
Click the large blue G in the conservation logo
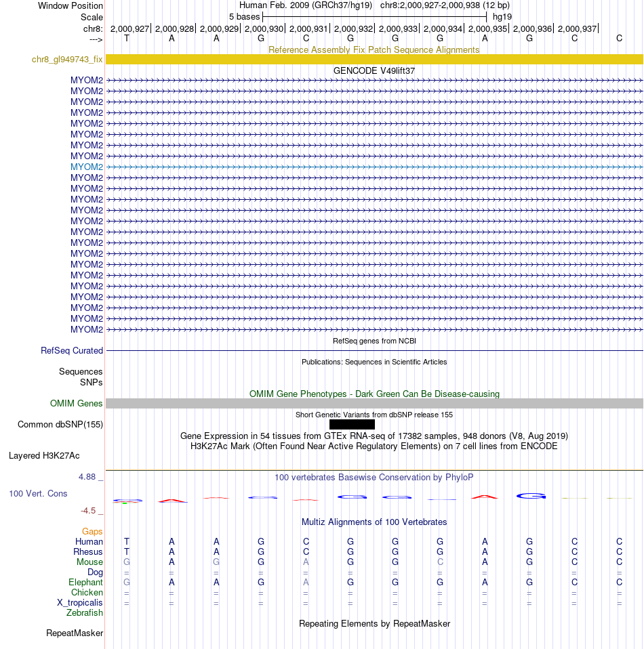pos(531,496)
